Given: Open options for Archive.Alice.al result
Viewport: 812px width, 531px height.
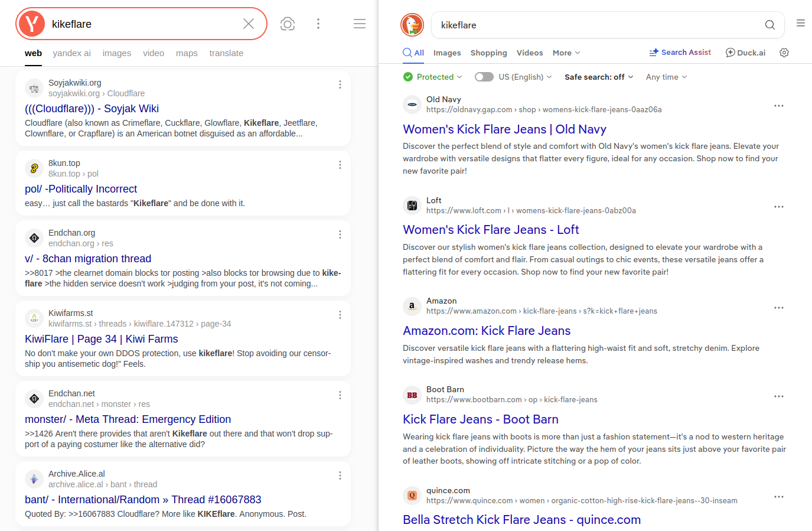Looking at the screenshot, I should click(340, 475).
